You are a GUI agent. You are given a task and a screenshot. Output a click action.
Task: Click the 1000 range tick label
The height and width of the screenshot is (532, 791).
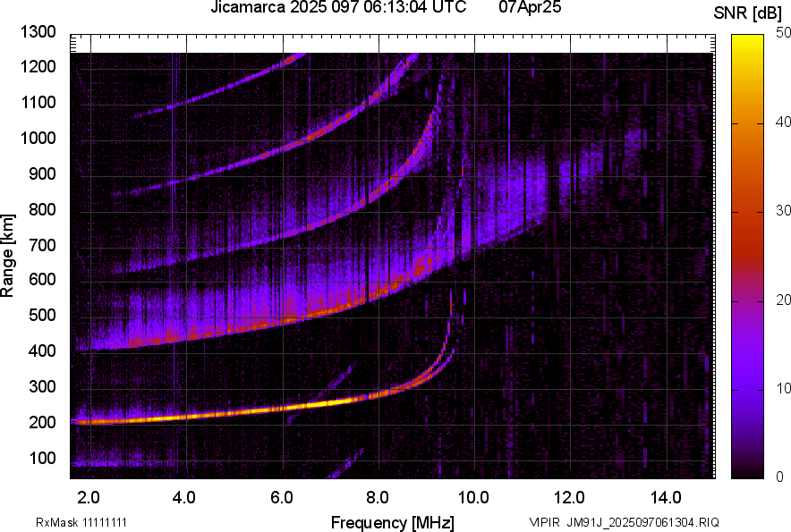click(x=38, y=139)
